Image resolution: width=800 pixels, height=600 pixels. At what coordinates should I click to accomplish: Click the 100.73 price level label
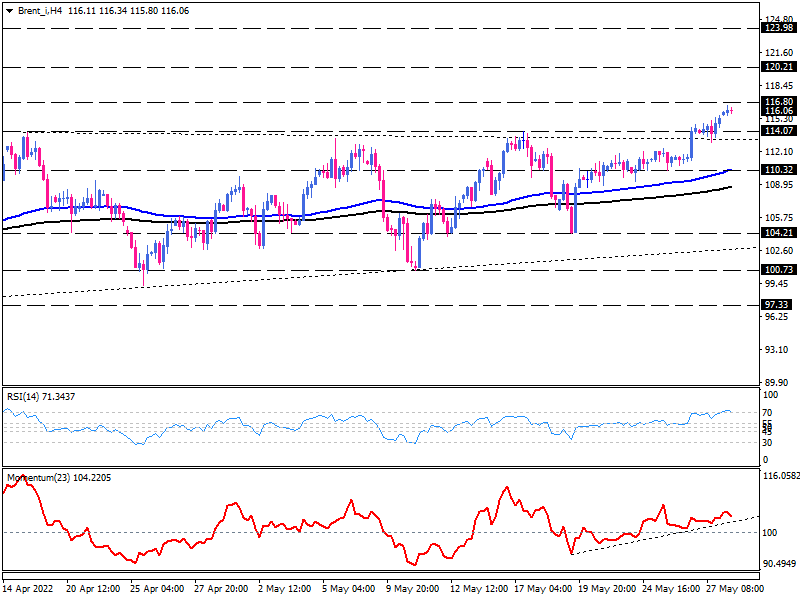pyautogui.click(x=777, y=270)
